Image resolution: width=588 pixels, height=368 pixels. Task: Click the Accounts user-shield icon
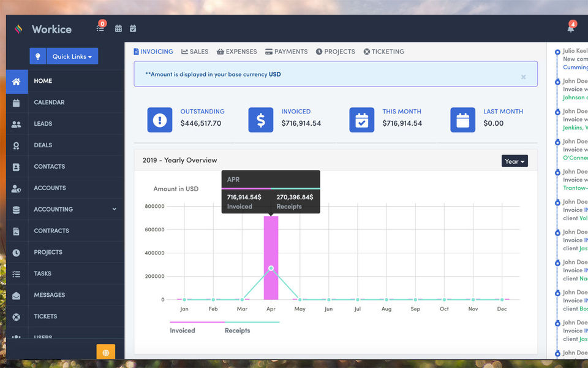click(x=16, y=188)
